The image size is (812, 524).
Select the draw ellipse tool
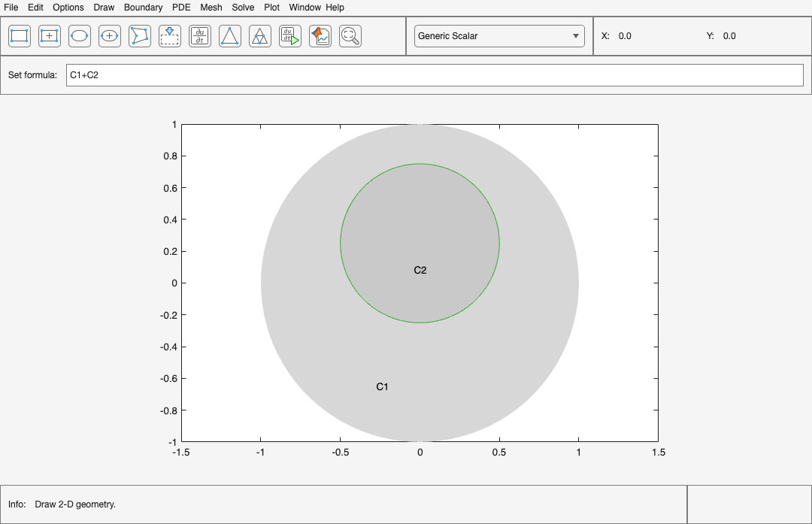pyautogui.click(x=80, y=36)
